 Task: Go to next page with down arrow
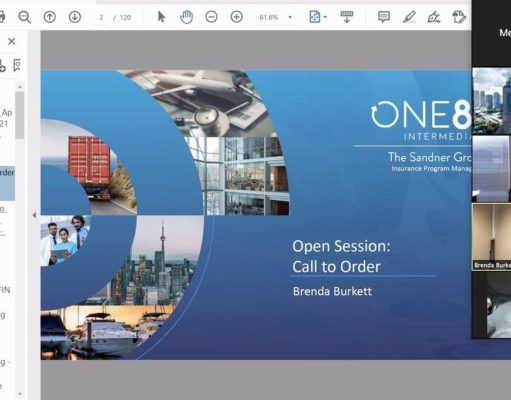75,17
